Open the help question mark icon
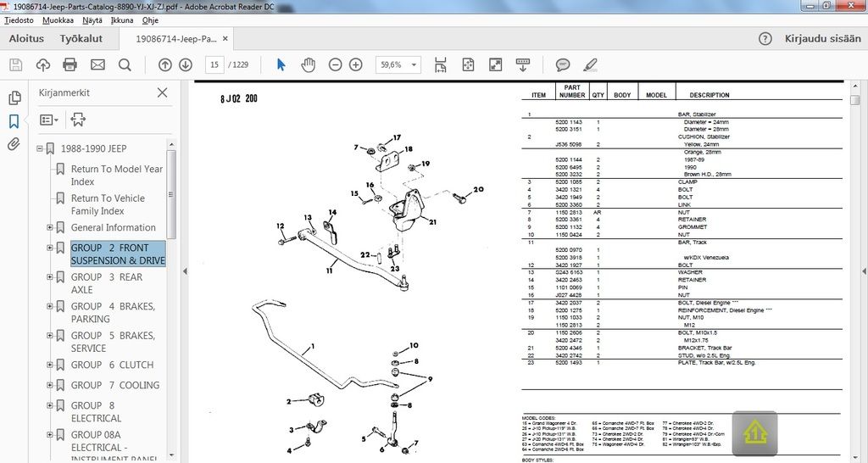Viewport: 868px width, 463px height. (x=765, y=39)
